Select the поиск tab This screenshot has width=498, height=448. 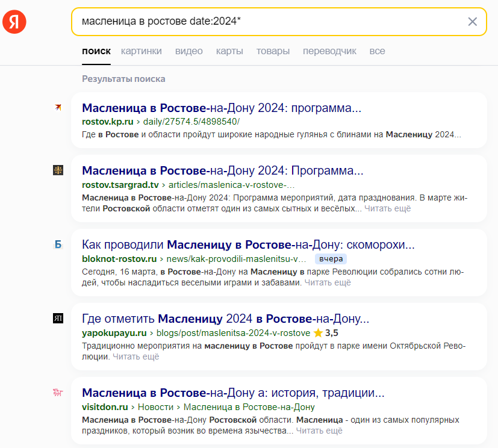tap(96, 51)
